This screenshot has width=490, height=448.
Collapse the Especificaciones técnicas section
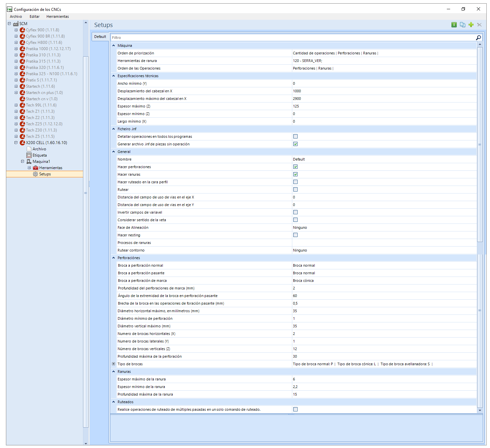click(x=113, y=76)
